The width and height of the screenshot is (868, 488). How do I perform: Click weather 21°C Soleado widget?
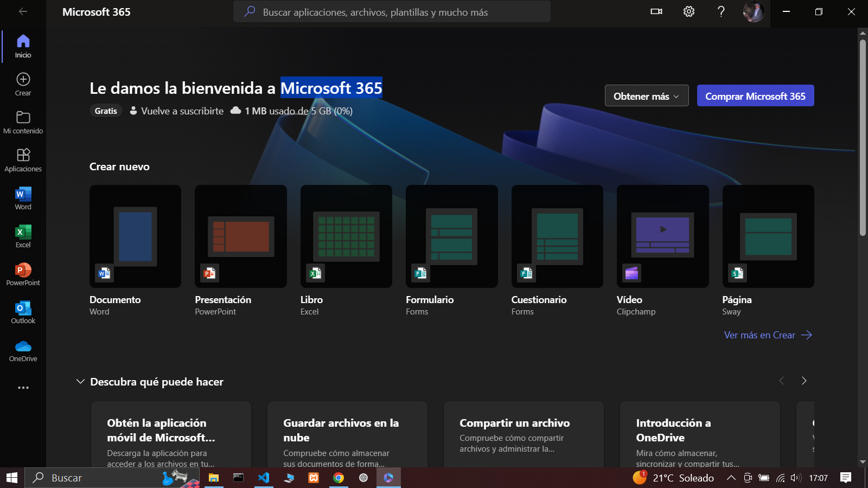[x=674, y=478]
